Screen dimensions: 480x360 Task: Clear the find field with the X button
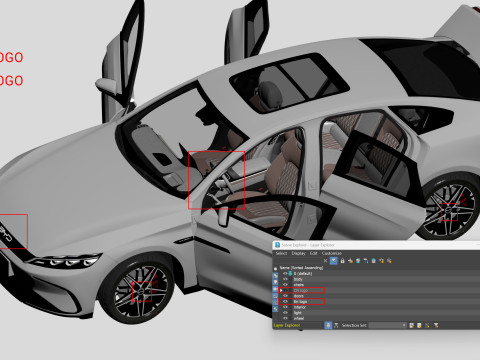[x=325, y=261]
